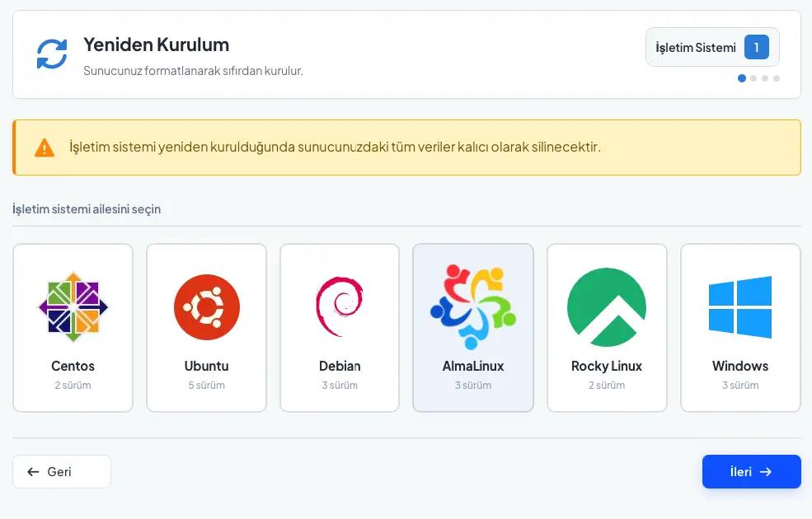Click the Rocky Linux logo
Screen dimensions: 812x519
[607, 307]
